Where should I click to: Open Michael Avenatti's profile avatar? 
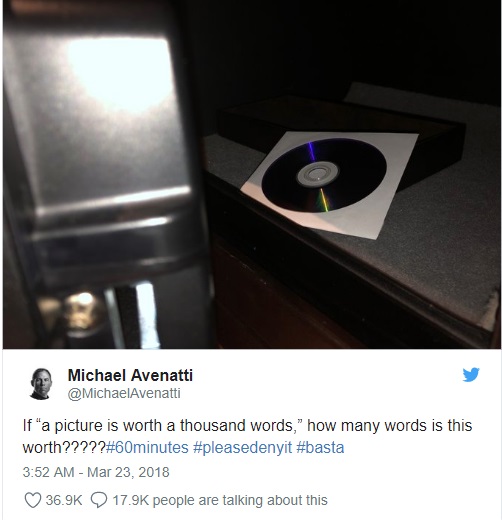click(41, 384)
